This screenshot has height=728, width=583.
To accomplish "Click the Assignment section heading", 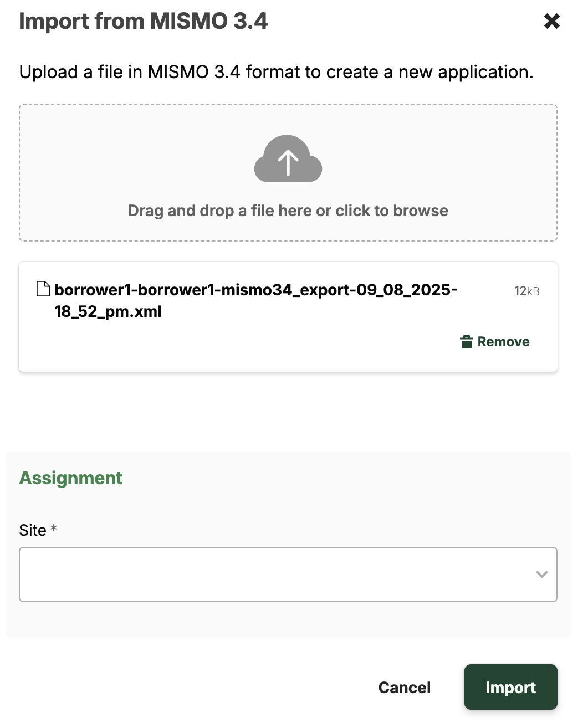I will coord(71,478).
